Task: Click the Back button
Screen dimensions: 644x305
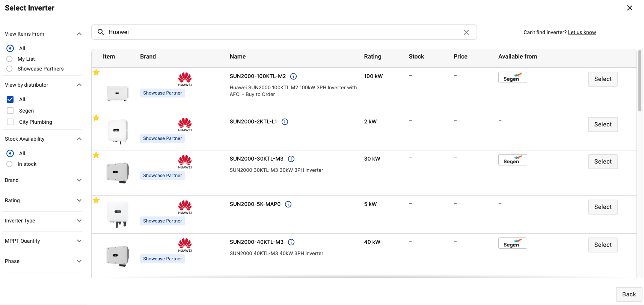Action: (x=629, y=294)
